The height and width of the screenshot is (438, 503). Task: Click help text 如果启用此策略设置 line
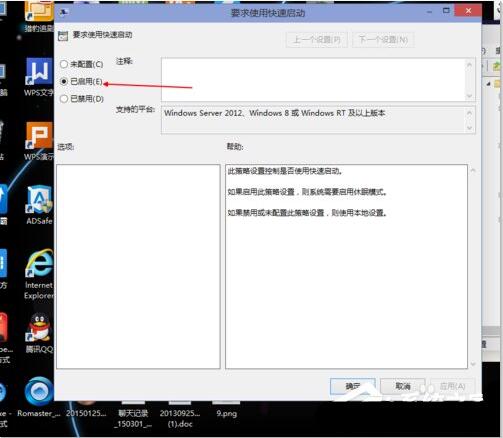pos(307,192)
